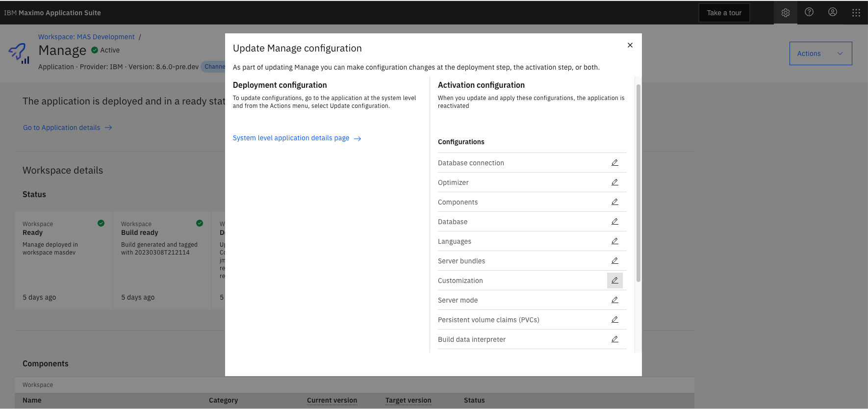Open the Actions dropdown
The width and height of the screenshot is (868, 409).
click(x=820, y=53)
